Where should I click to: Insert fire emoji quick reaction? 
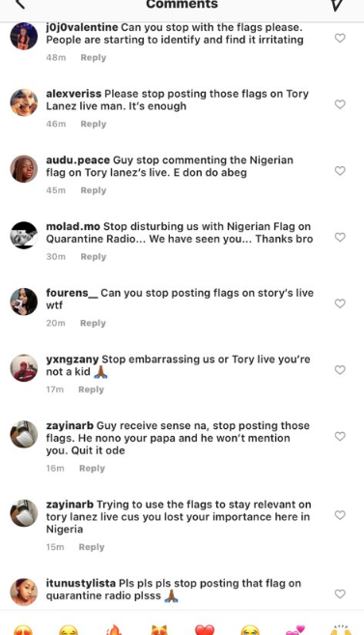tap(114, 630)
